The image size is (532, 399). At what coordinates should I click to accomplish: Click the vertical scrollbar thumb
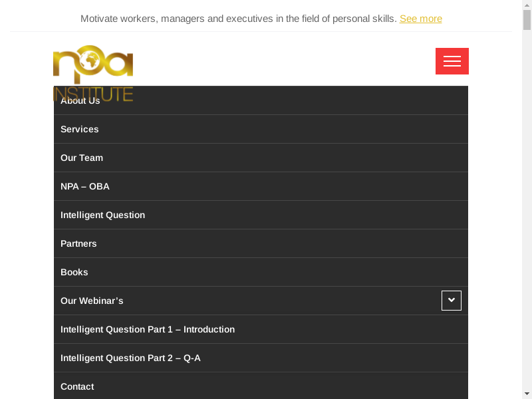pyautogui.click(x=527, y=20)
